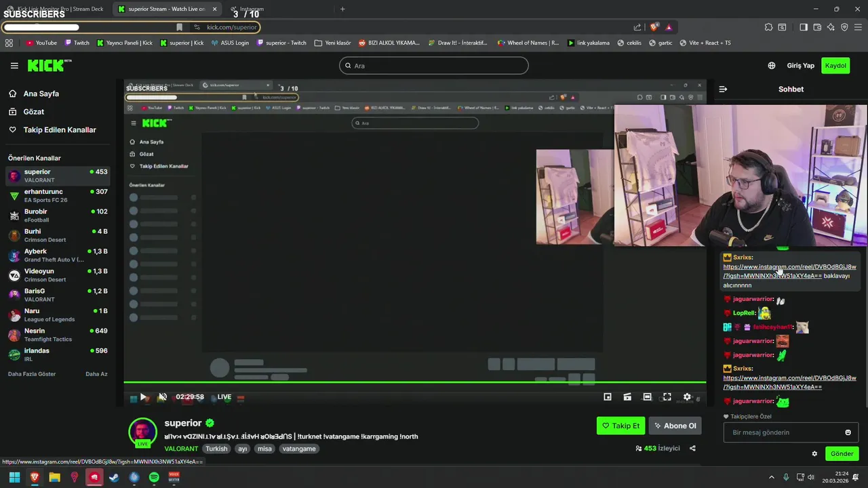Enable theater mode on player

[x=648, y=397]
